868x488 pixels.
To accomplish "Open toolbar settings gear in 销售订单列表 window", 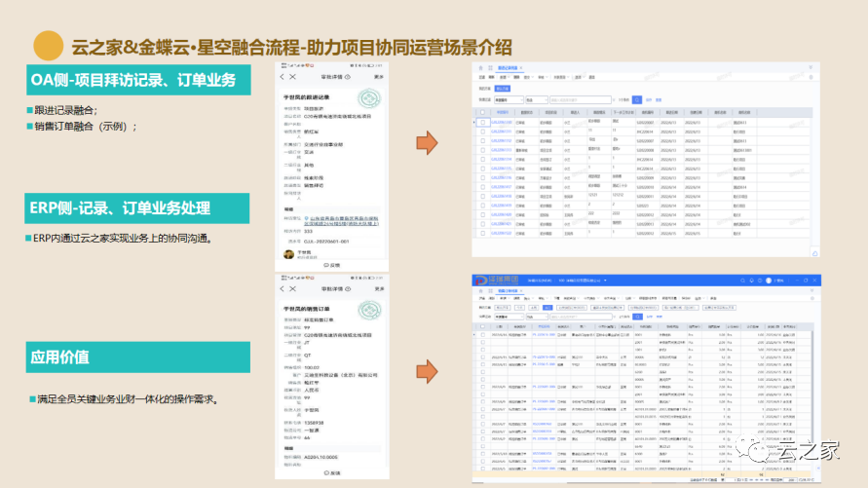I will click(x=812, y=298).
